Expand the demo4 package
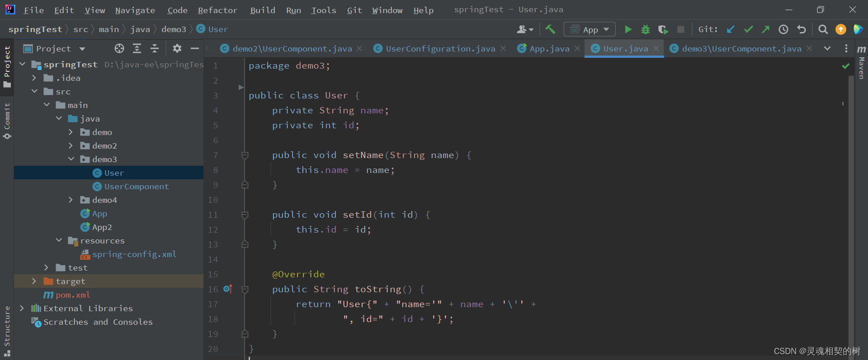The image size is (868, 360). click(71, 200)
